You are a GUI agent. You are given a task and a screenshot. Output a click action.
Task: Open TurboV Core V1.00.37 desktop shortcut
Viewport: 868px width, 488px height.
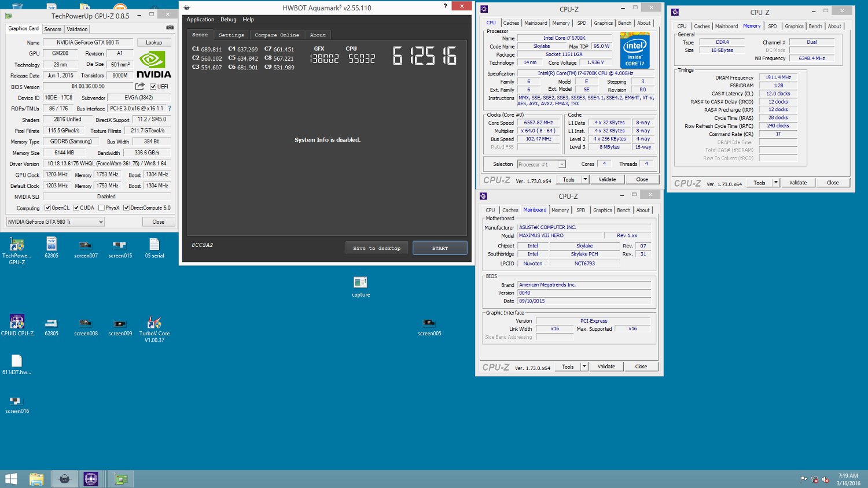coord(155,329)
